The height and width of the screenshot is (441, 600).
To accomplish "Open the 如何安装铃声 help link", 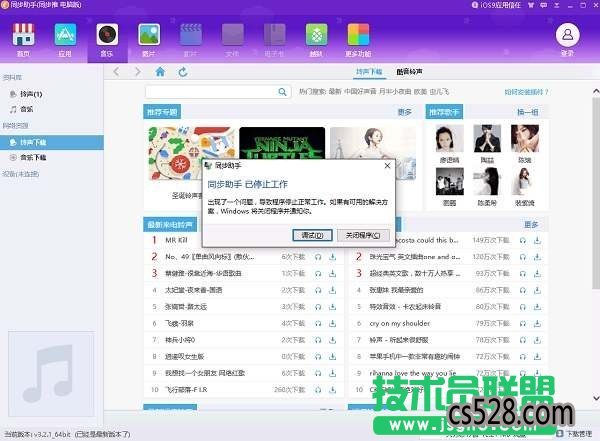I will 526,92.
